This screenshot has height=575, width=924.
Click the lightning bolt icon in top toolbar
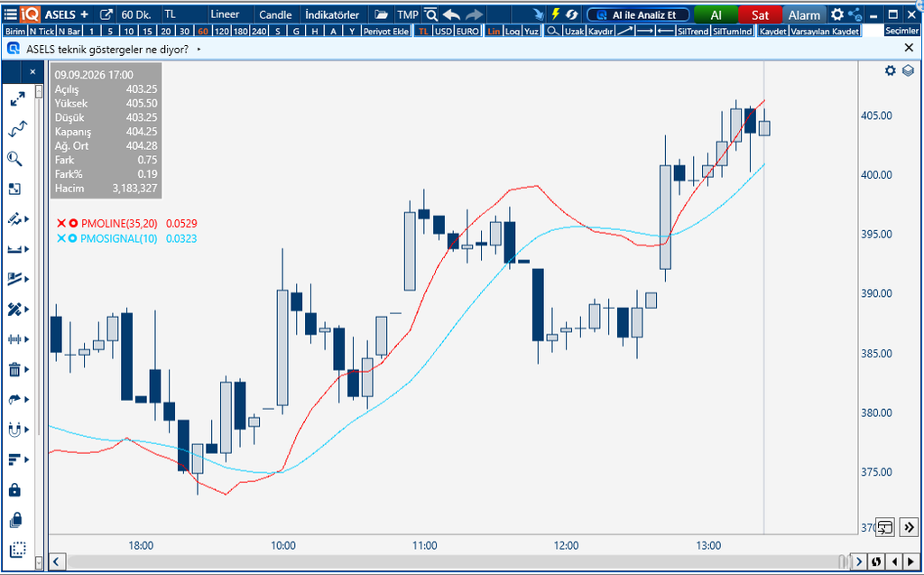coord(555,14)
